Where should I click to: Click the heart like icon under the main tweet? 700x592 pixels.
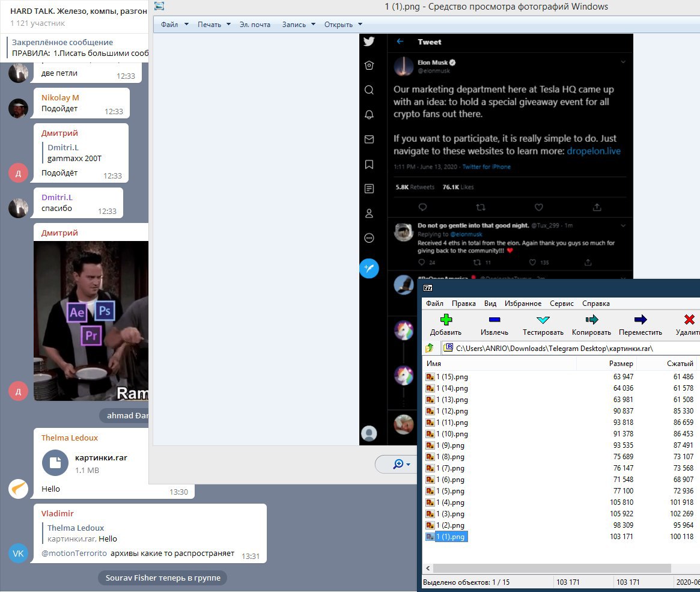point(539,207)
